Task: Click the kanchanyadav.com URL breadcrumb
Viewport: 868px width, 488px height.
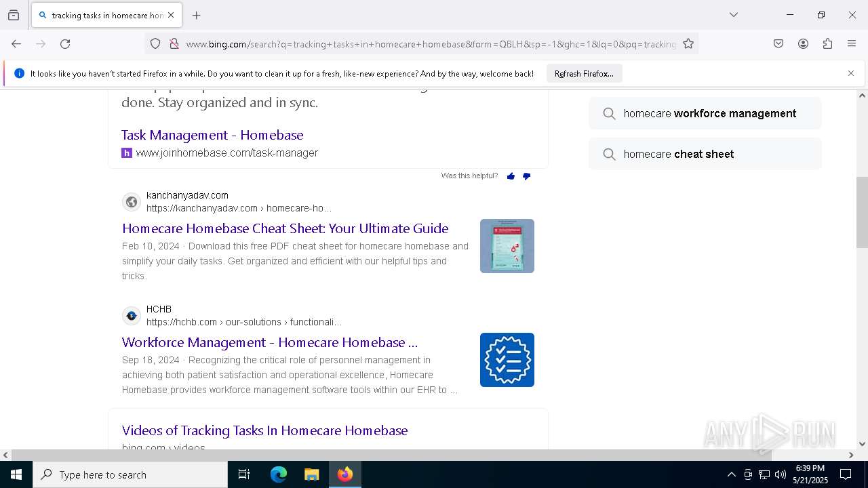Action: (239, 208)
